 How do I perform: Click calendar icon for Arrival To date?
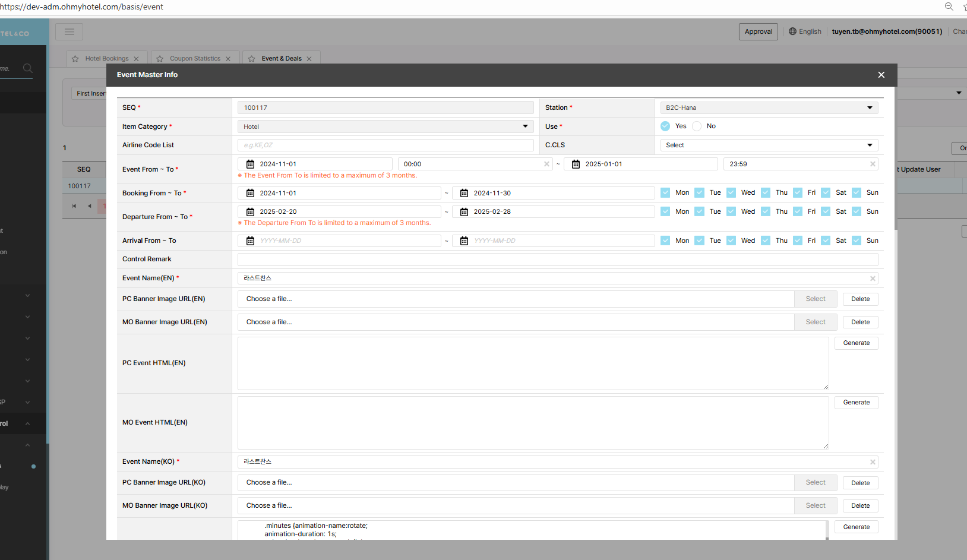(x=464, y=241)
